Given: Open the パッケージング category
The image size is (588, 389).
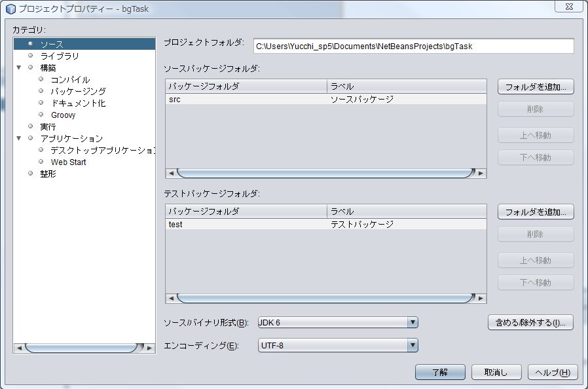Looking at the screenshot, I should (x=78, y=92).
